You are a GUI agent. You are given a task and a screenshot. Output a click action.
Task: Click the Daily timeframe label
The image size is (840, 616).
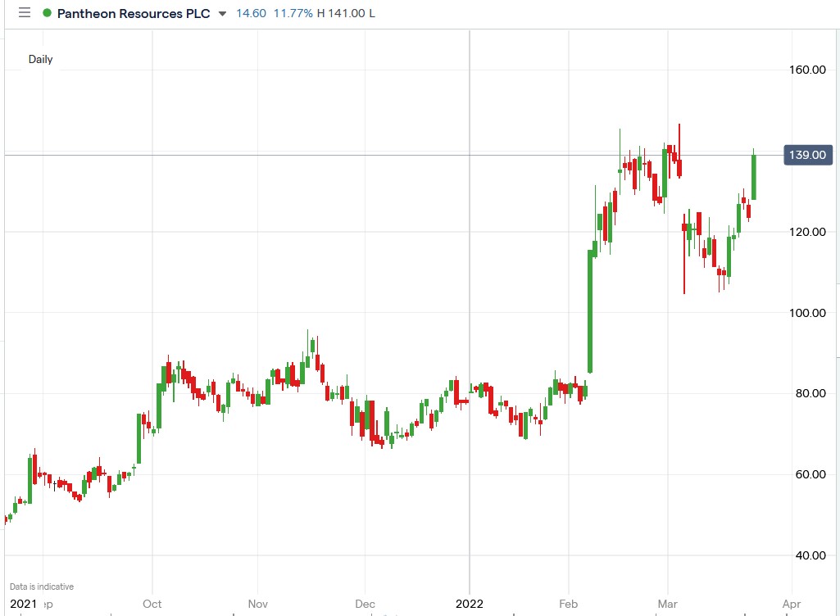pos(42,59)
